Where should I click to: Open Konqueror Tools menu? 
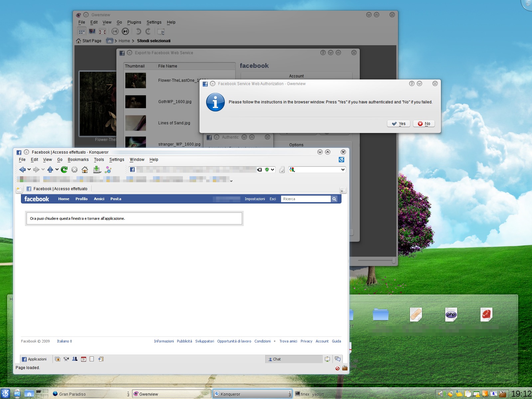(x=99, y=160)
